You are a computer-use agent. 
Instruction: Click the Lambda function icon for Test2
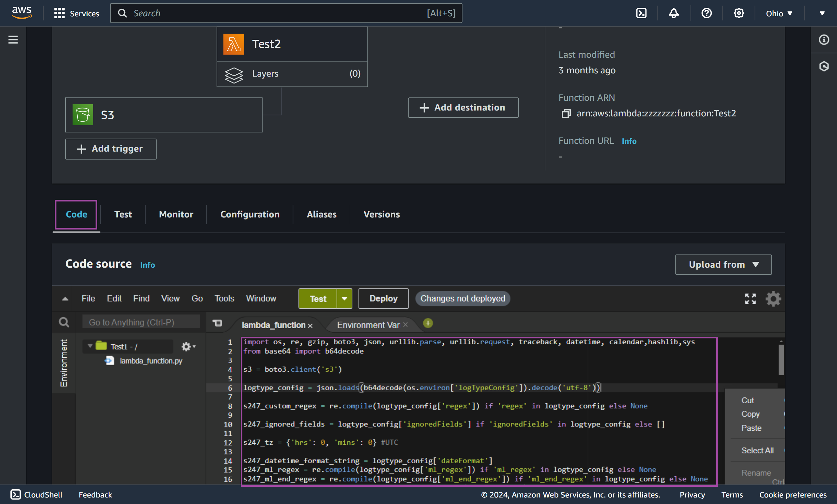(x=233, y=44)
